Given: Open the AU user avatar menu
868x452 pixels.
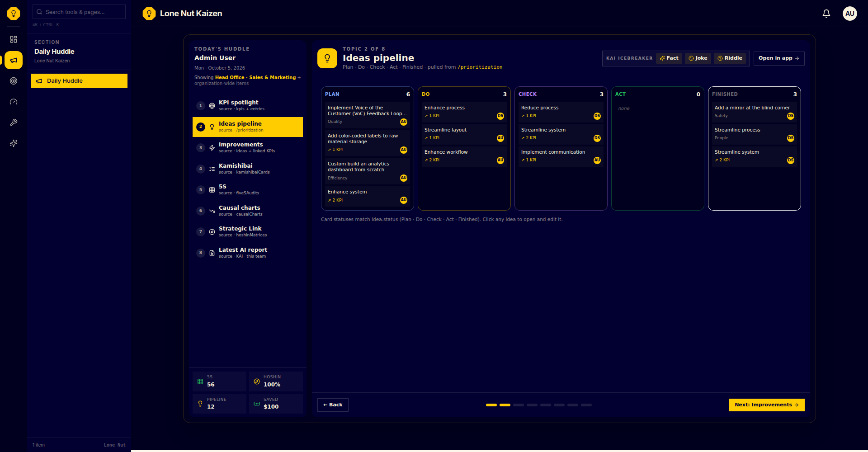Looking at the screenshot, I should [x=850, y=14].
